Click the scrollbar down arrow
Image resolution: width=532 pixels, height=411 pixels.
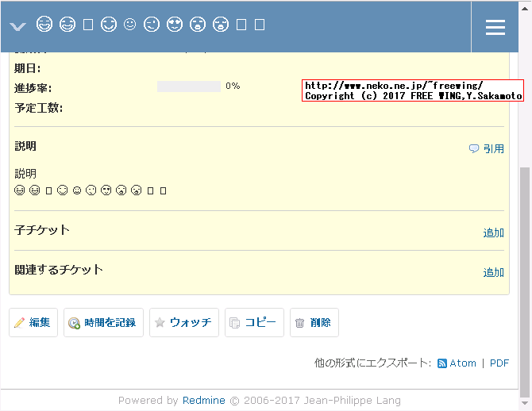point(525,403)
